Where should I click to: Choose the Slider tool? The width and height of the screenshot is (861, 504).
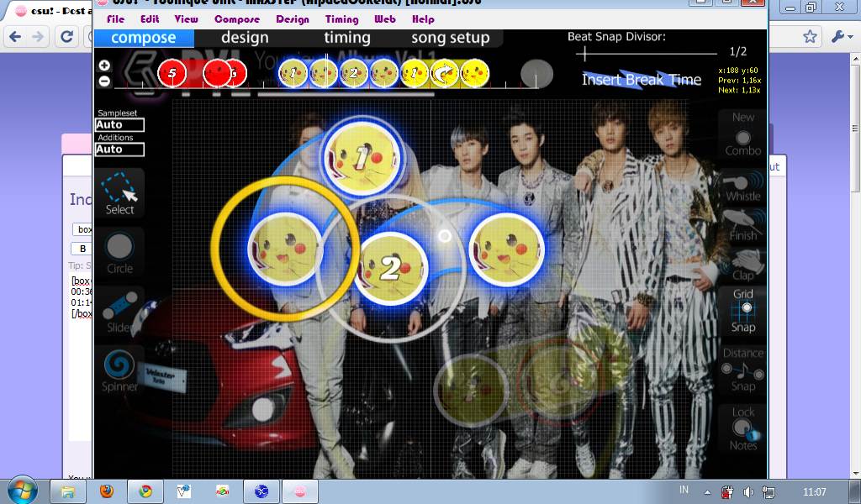tap(119, 311)
